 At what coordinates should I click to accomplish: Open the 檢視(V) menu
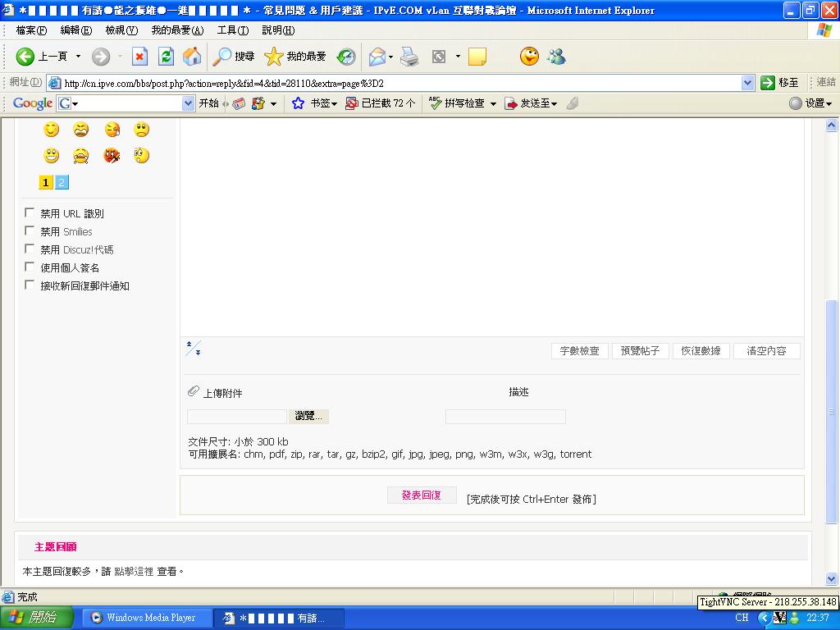click(x=121, y=30)
